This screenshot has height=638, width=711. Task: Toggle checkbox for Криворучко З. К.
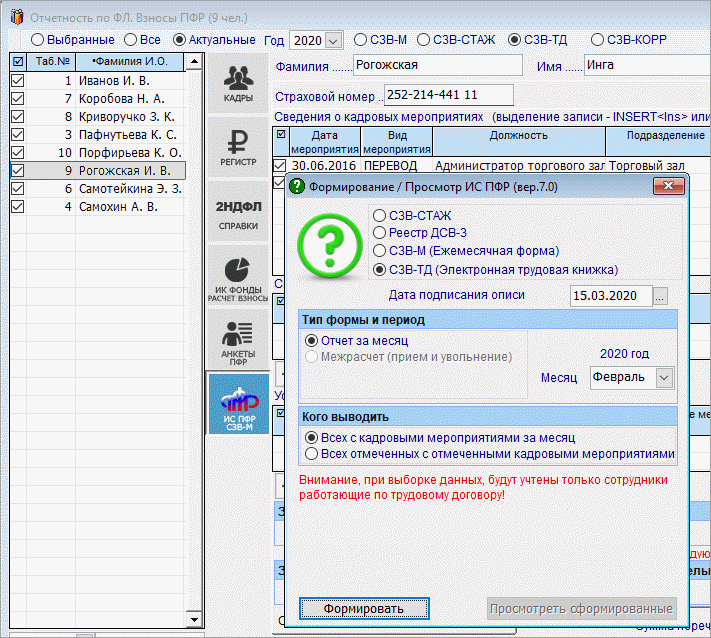(18, 117)
